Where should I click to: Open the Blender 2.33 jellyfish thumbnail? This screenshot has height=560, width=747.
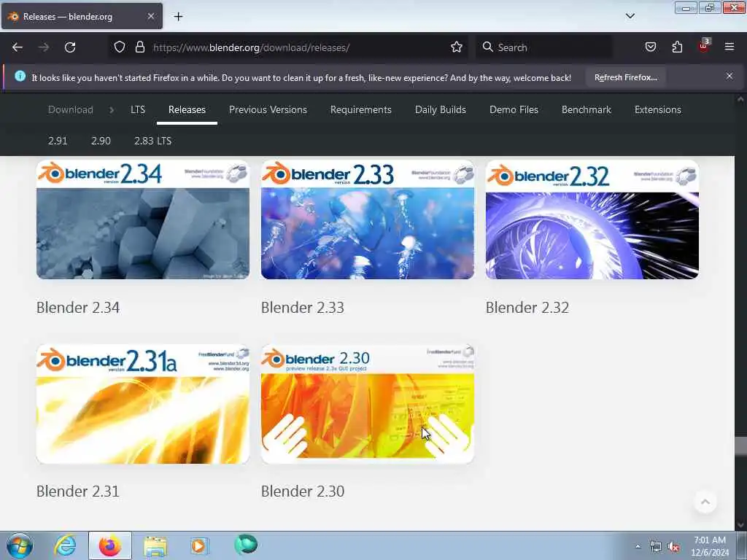coord(368,219)
